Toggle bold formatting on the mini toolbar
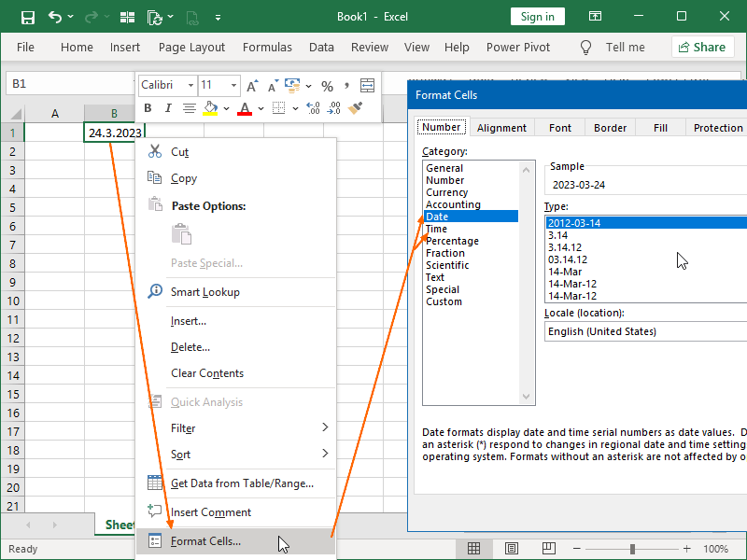This screenshot has height=560, width=747. pos(147,107)
